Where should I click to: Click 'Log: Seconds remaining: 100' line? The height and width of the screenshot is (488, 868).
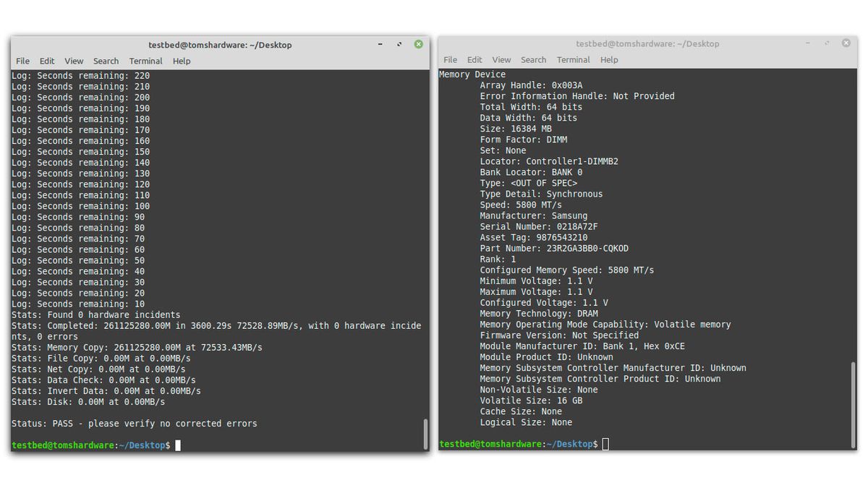pyautogui.click(x=80, y=206)
